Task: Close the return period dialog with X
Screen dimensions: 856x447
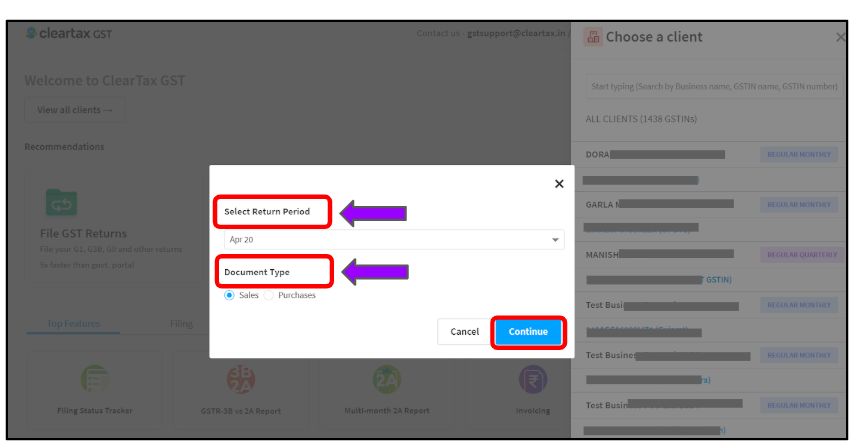Action: 559,184
